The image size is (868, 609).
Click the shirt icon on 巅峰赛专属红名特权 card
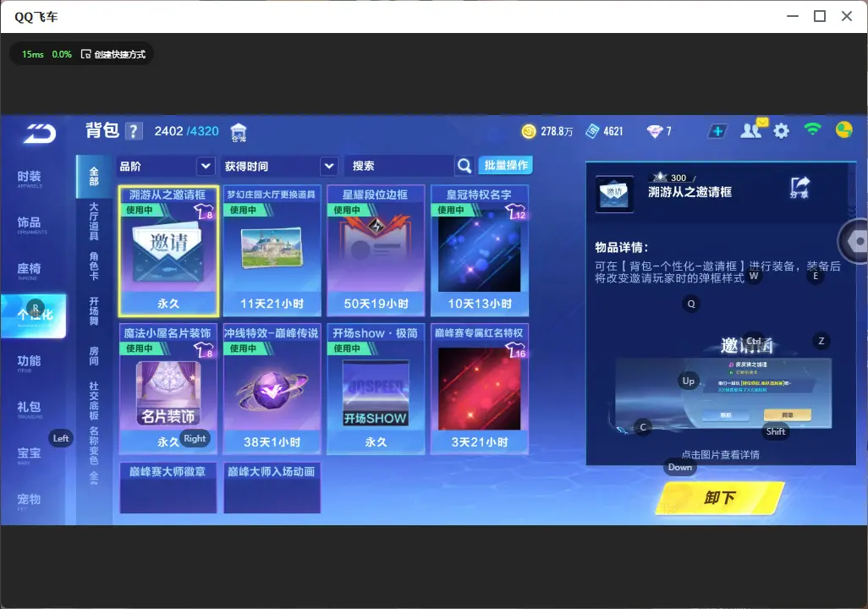click(x=515, y=350)
